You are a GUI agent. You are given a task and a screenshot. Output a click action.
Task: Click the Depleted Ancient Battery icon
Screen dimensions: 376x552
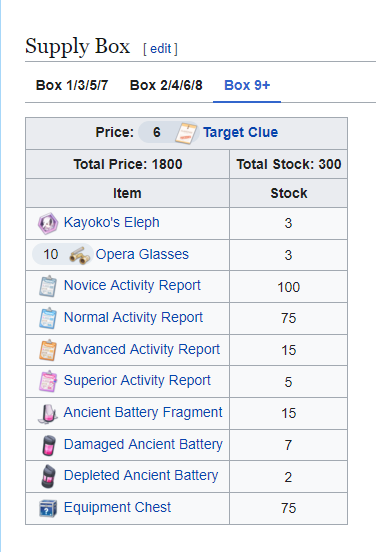(x=49, y=476)
